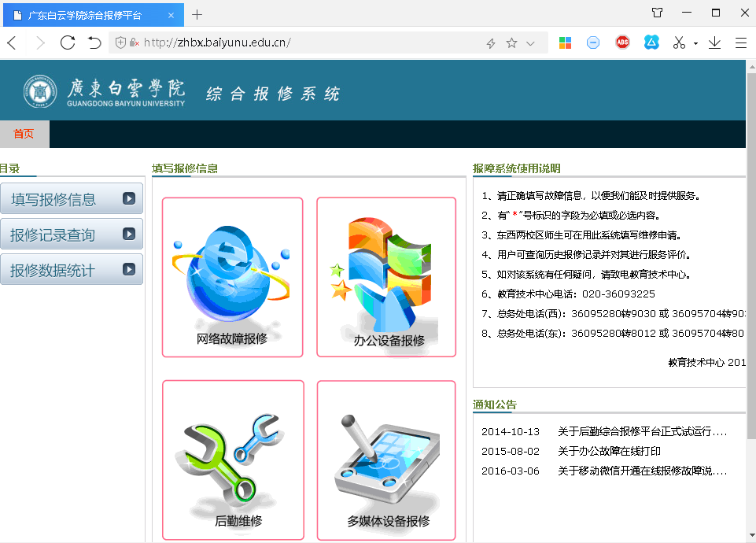756x543 pixels.
Task: Open the 网络故障报修 network repair icon
Action: [232, 277]
